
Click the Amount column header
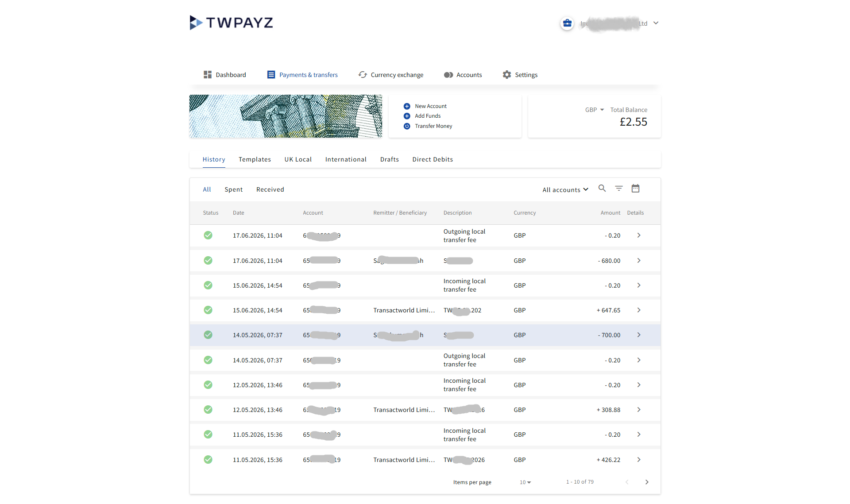click(x=610, y=213)
